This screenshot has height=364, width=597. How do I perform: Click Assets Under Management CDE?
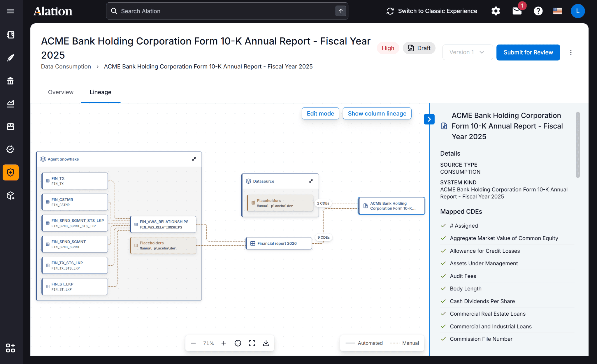(x=484, y=263)
